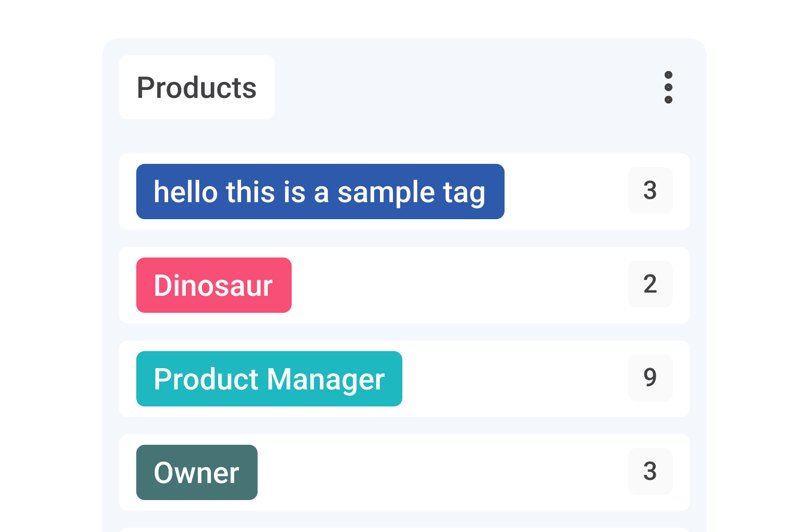Open the Products panel options via the vertical ellipsis

point(668,87)
